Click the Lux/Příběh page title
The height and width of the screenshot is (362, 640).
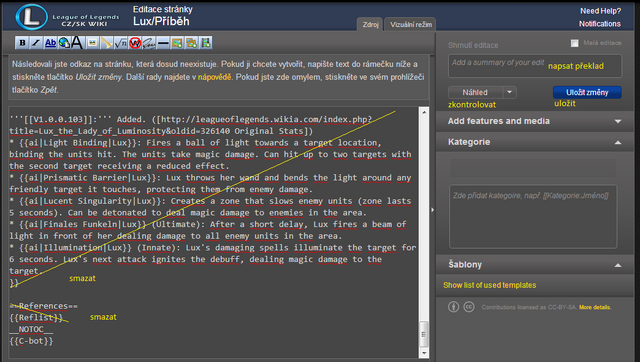[x=161, y=21]
